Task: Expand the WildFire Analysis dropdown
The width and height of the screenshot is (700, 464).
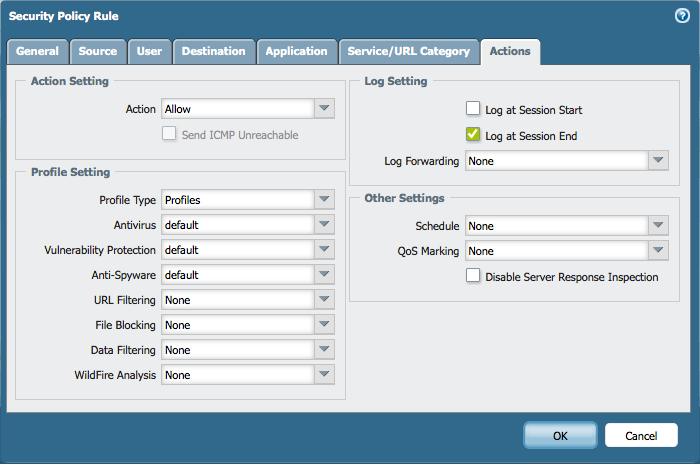Action: (324, 375)
